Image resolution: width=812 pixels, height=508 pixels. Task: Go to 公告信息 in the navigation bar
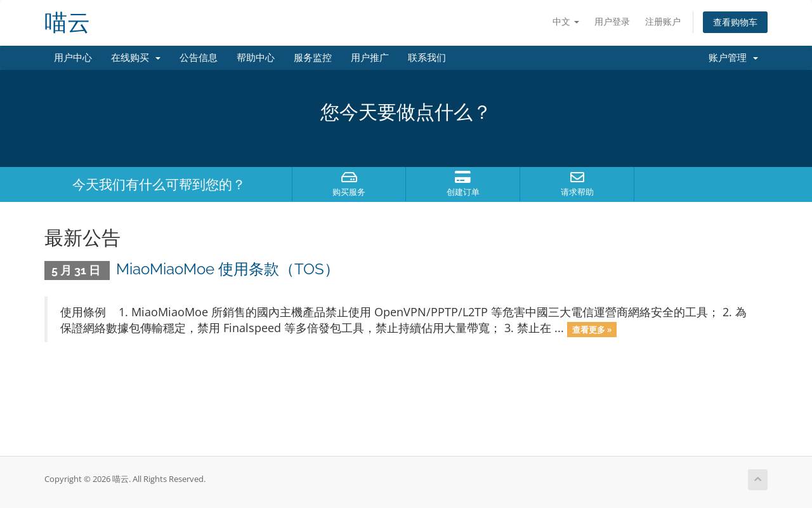[199, 58]
